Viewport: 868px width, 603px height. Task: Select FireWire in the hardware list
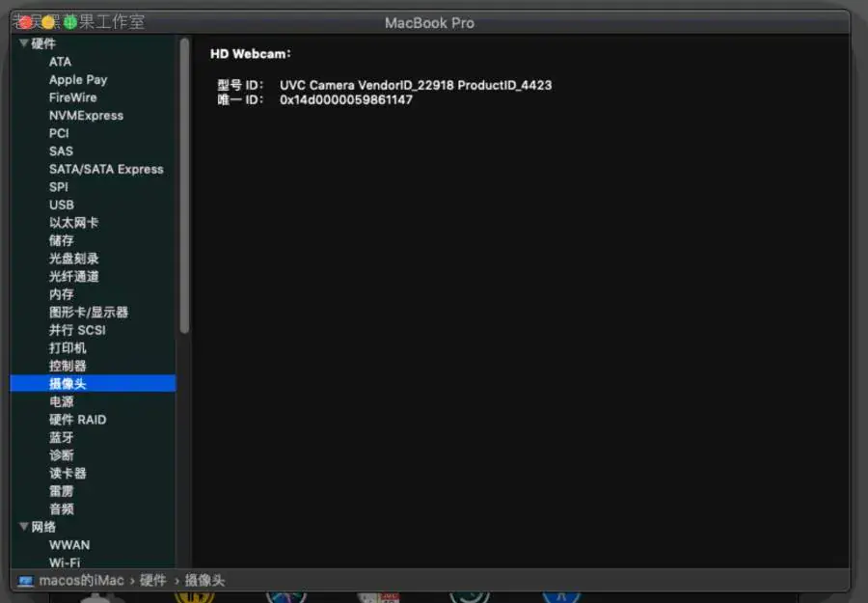[x=73, y=97]
